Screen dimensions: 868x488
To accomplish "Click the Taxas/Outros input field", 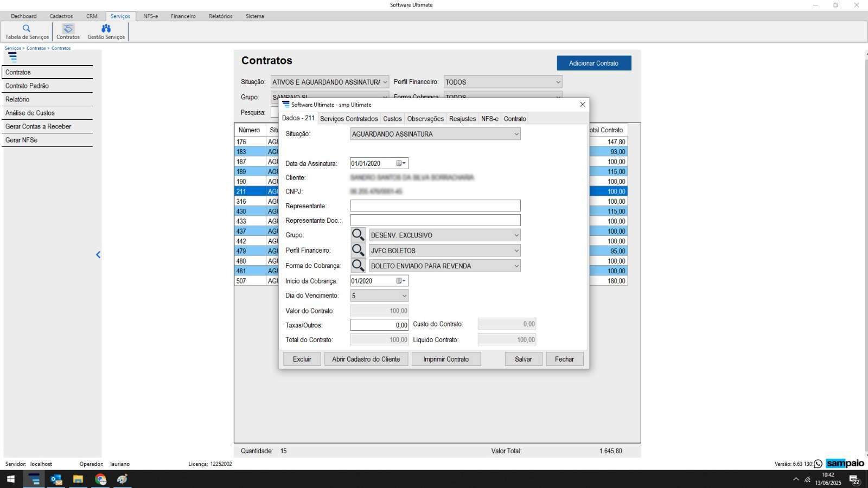I will 379,325.
